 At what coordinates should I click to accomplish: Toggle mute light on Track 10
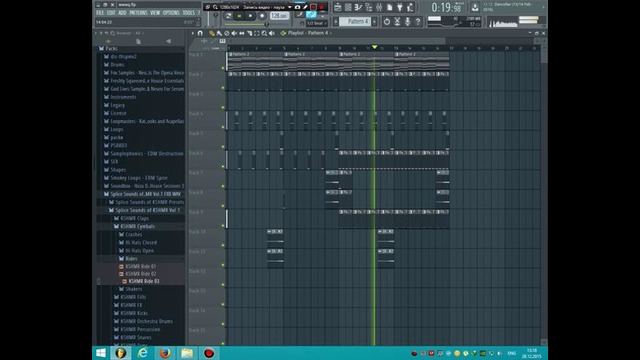pyautogui.click(x=223, y=245)
